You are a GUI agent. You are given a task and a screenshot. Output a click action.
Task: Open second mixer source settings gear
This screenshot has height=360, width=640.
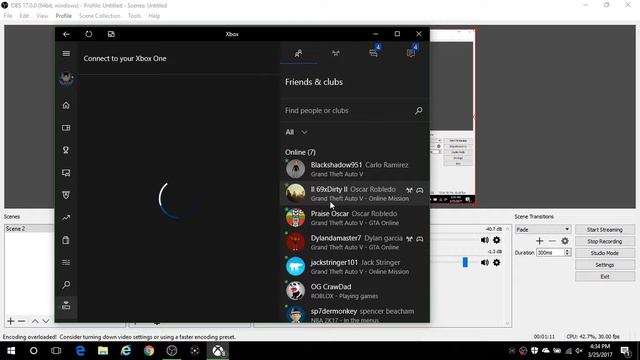496,262
